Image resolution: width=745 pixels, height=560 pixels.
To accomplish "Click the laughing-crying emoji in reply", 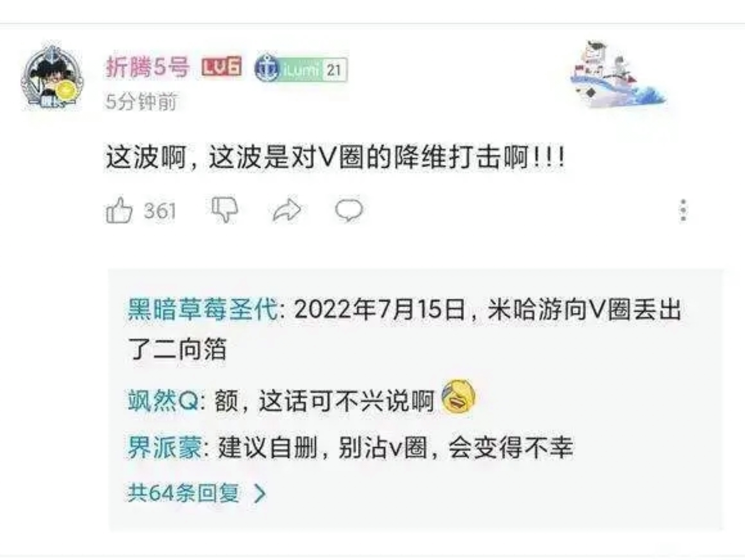I will click(x=458, y=397).
